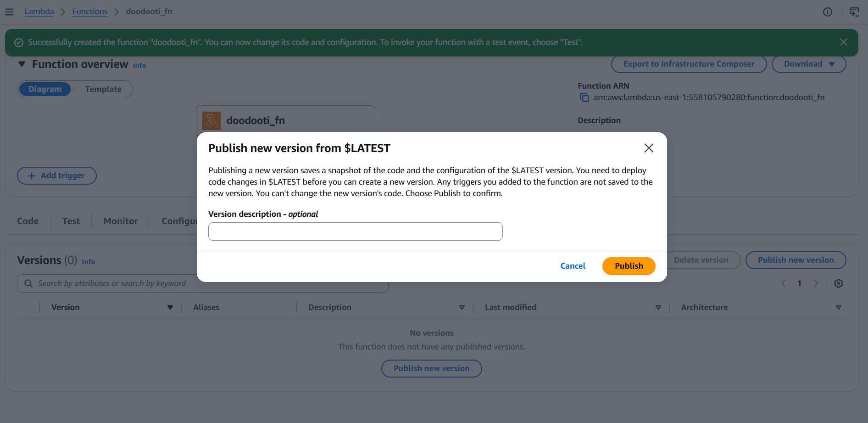The height and width of the screenshot is (423, 868).
Task: Click the Function ARN value text
Action: [x=709, y=97]
